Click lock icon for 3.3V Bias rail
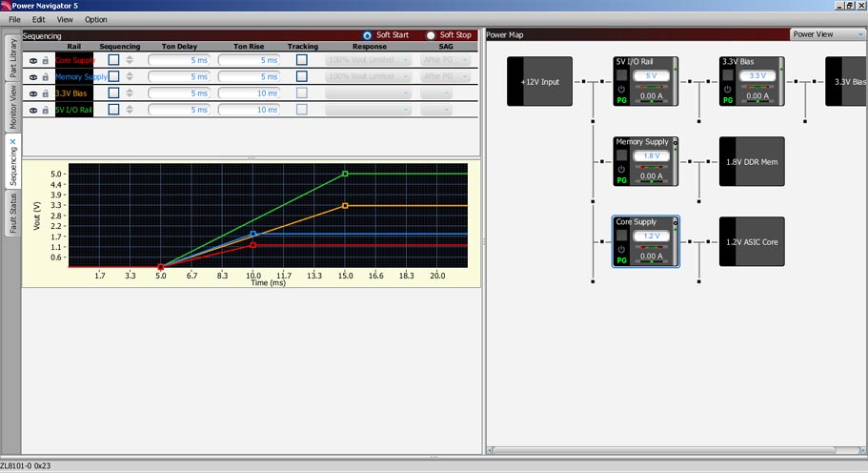Image resolution: width=868 pixels, height=473 pixels. click(x=46, y=93)
